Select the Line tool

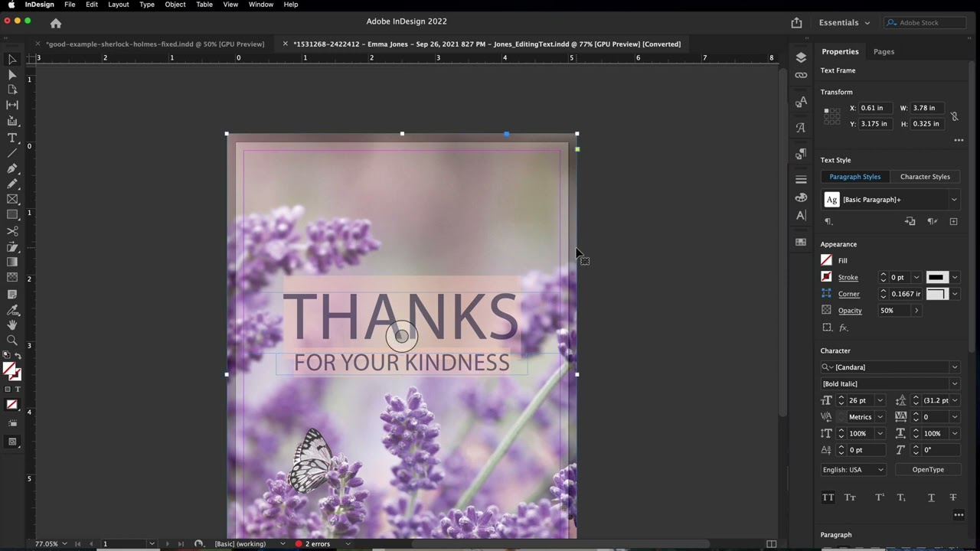[x=12, y=153]
